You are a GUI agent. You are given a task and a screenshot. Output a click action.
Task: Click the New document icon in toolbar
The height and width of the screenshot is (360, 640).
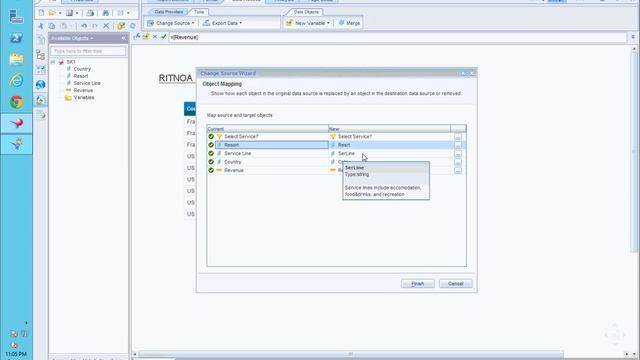pos(41,13)
